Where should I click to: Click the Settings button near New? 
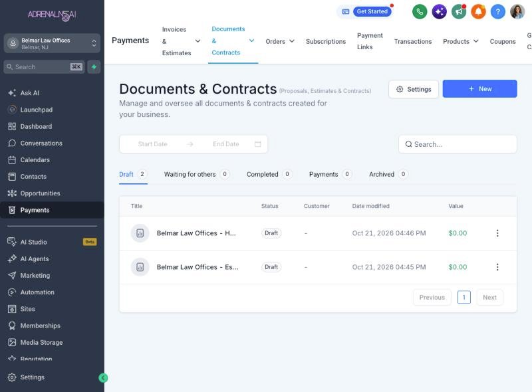point(414,89)
